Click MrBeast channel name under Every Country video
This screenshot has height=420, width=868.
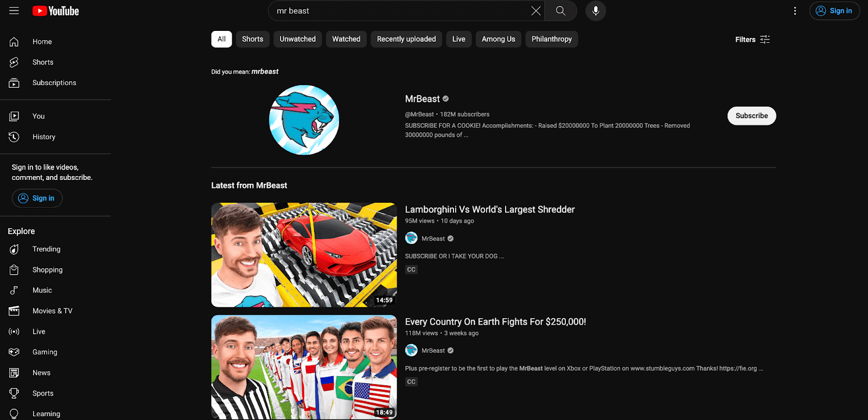433,351
